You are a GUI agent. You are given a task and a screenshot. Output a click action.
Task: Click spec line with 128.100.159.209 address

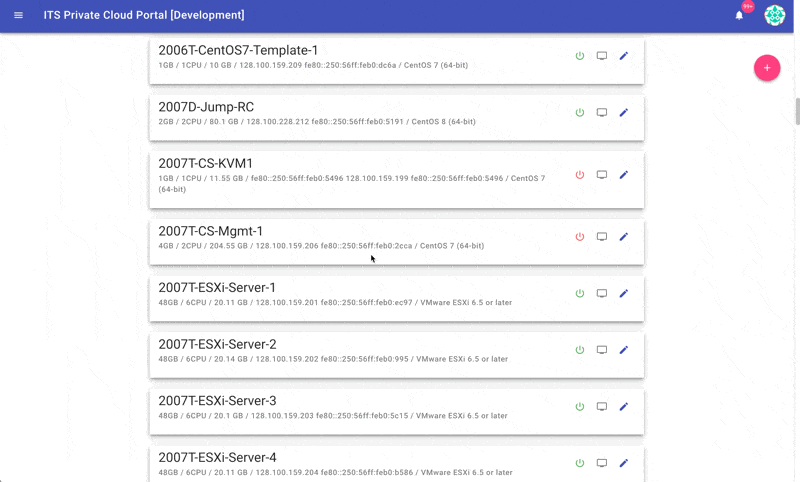click(x=313, y=65)
